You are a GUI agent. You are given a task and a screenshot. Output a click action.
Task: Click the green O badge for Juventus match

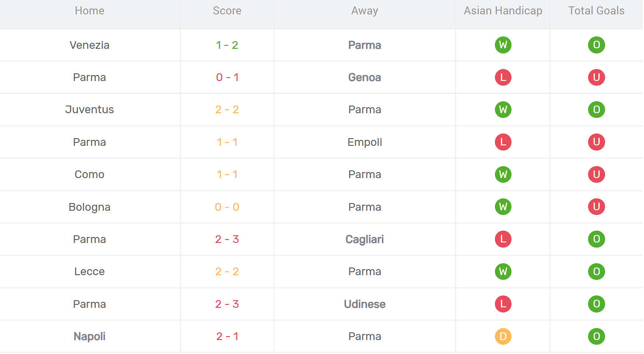click(x=596, y=109)
